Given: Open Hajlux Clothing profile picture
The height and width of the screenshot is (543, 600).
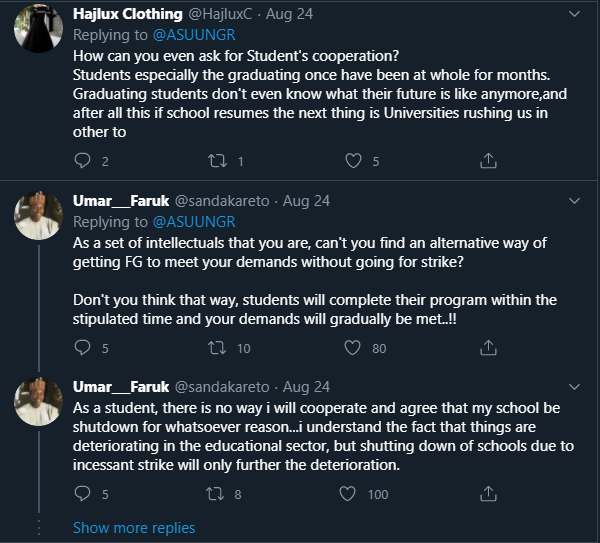Looking at the screenshot, I should tap(40, 28).
